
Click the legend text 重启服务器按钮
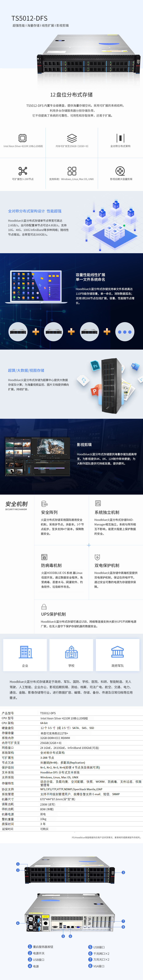pos(43,947)
